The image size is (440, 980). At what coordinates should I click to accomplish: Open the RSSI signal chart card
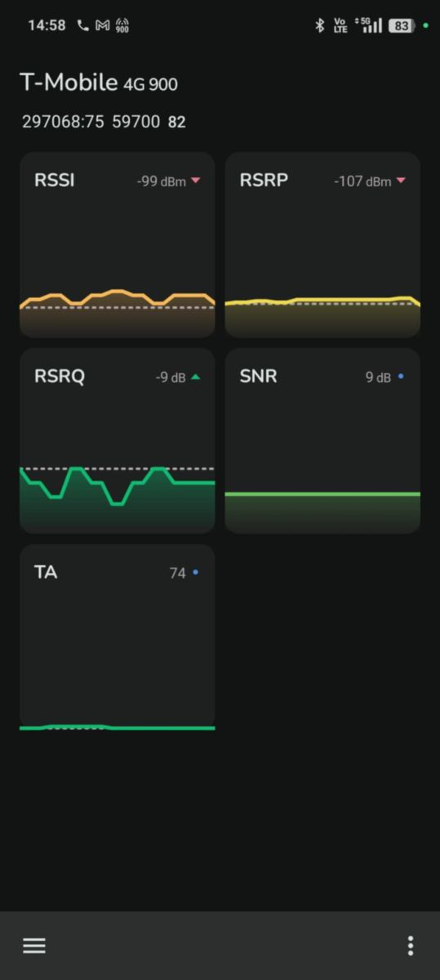pos(117,244)
